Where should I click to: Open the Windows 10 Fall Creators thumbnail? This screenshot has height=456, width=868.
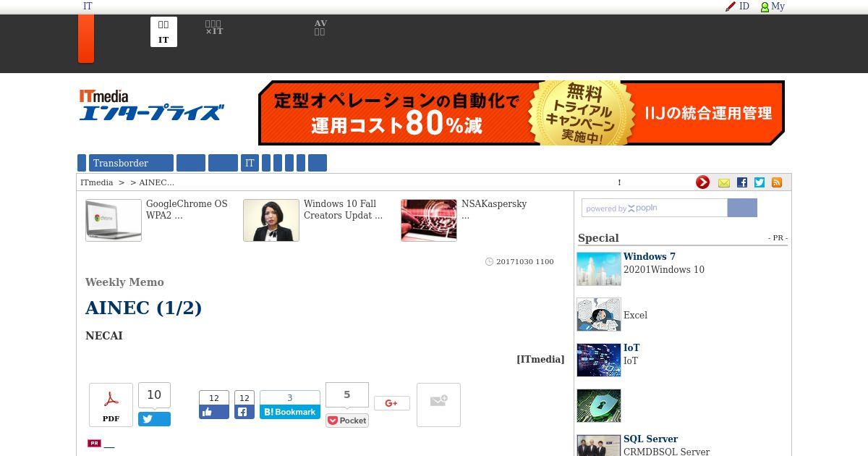click(271, 220)
